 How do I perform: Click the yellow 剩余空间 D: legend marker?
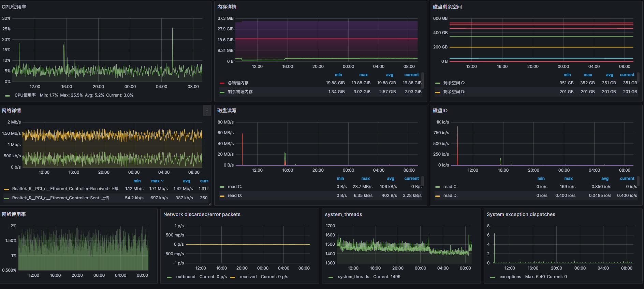point(438,92)
